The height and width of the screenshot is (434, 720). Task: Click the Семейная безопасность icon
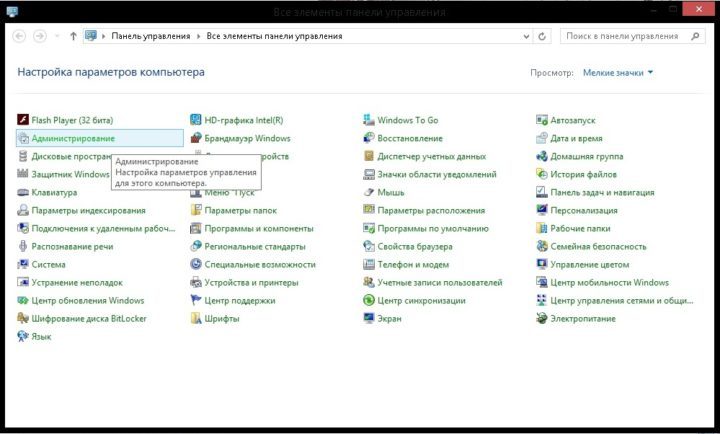[542, 246]
